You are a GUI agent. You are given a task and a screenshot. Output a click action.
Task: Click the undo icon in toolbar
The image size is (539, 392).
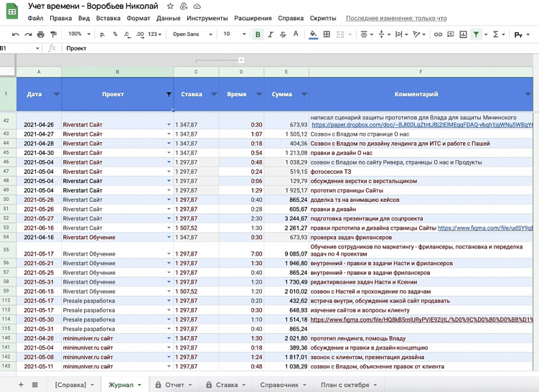17,34
